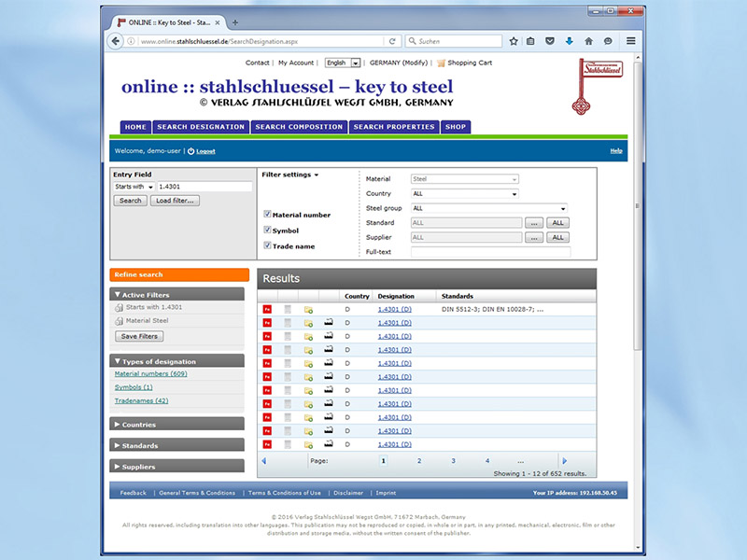Open the 'Starts with' match dropdown
This screenshot has width=747, height=560.
point(134,187)
